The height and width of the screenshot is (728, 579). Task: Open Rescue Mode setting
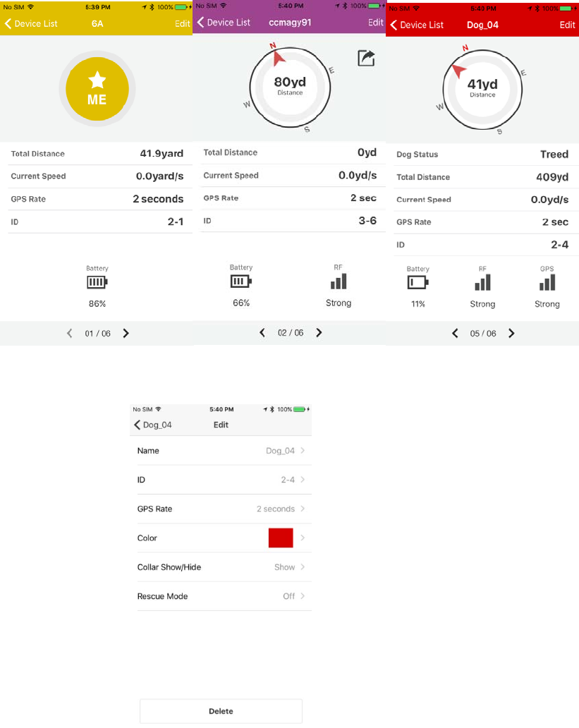[x=224, y=596]
